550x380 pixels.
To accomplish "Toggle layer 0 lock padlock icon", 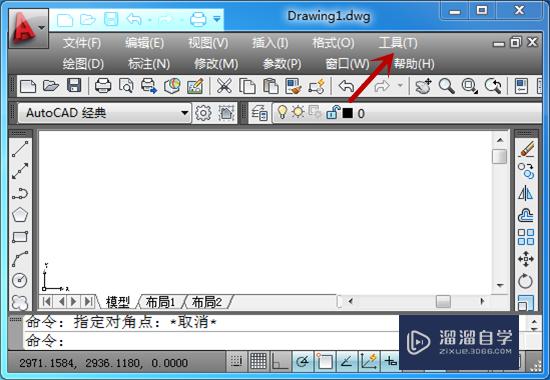I will (x=333, y=113).
